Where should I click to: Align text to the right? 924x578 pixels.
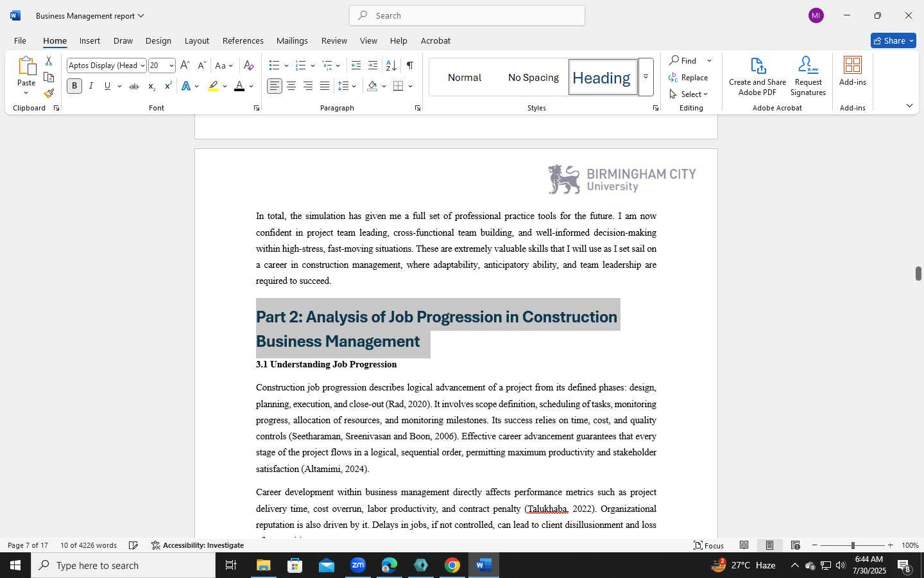pos(308,86)
